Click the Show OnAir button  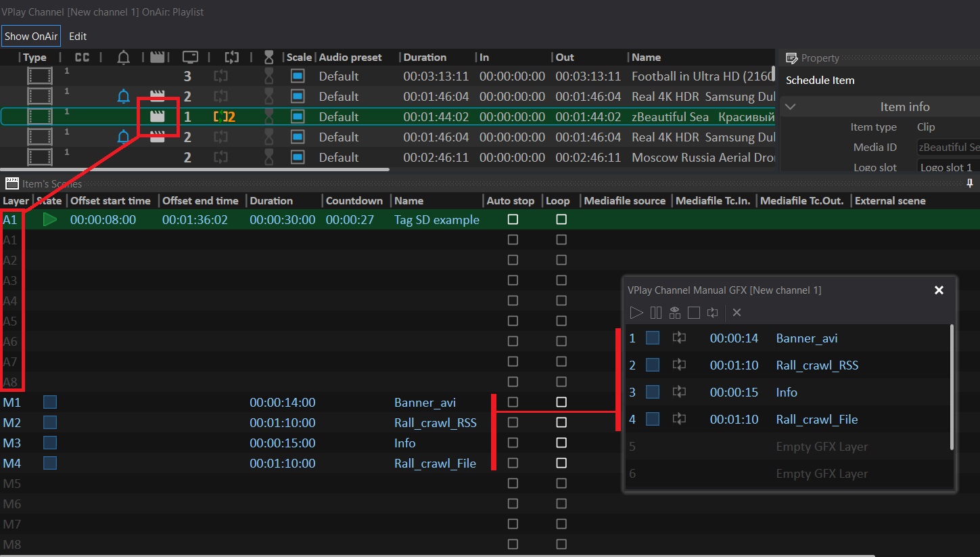coord(31,37)
